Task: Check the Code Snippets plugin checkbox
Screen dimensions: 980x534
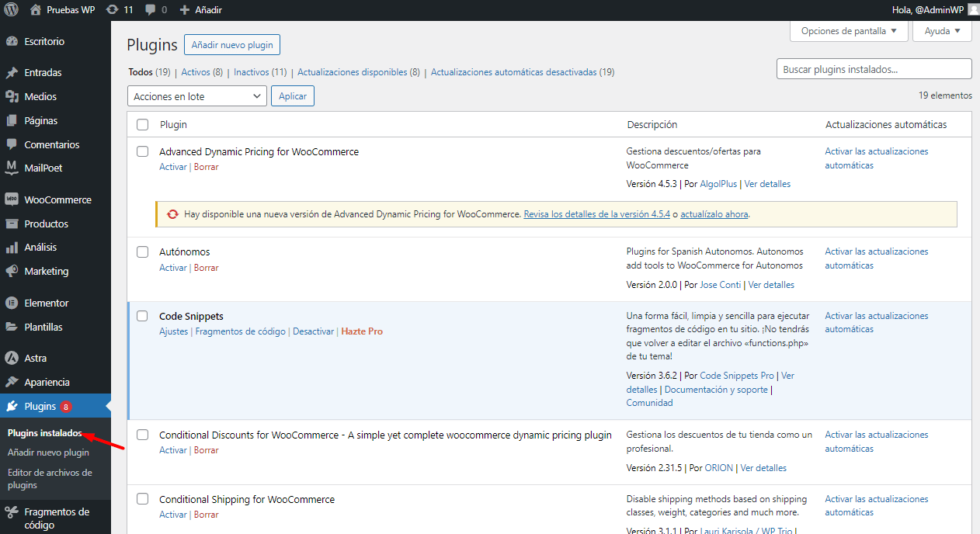Action: (x=142, y=316)
